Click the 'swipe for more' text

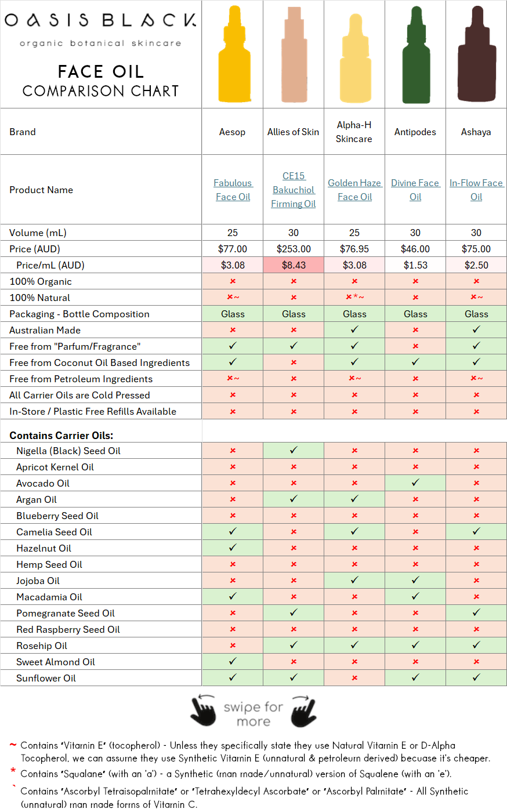(x=253, y=714)
